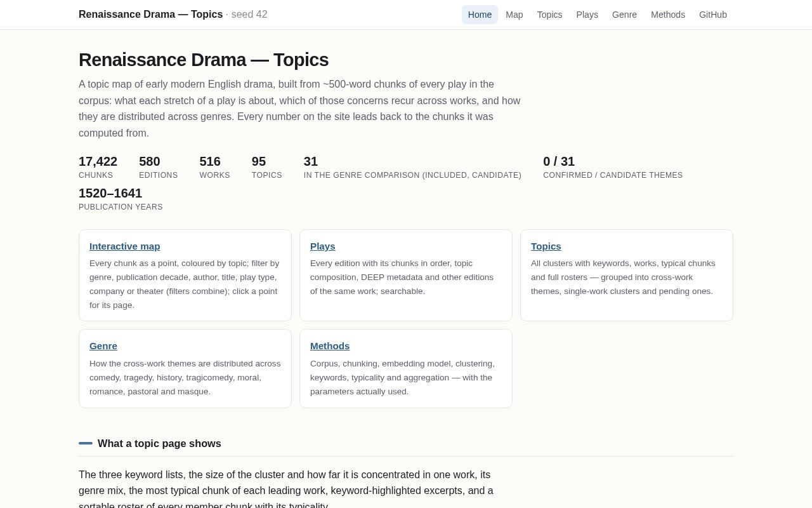Screen dimensions: 812x508
Task: Go to Map in navigation bar
Action: click(x=514, y=15)
